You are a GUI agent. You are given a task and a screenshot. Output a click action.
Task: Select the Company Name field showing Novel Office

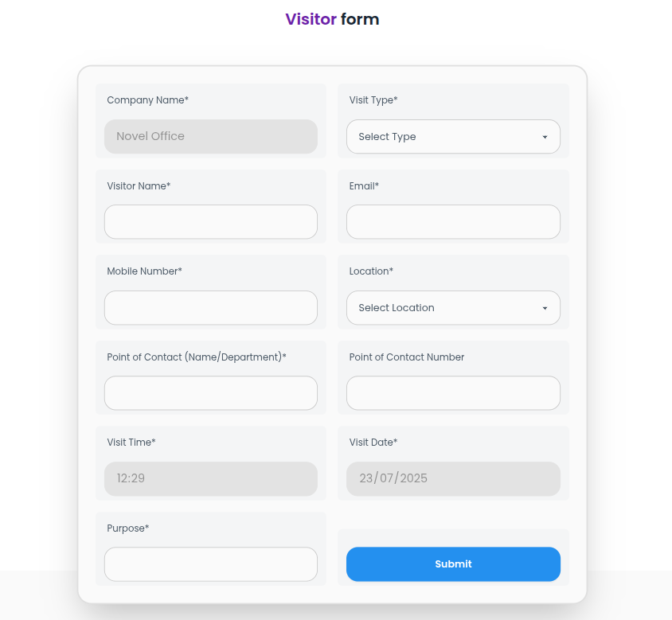(210, 136)
